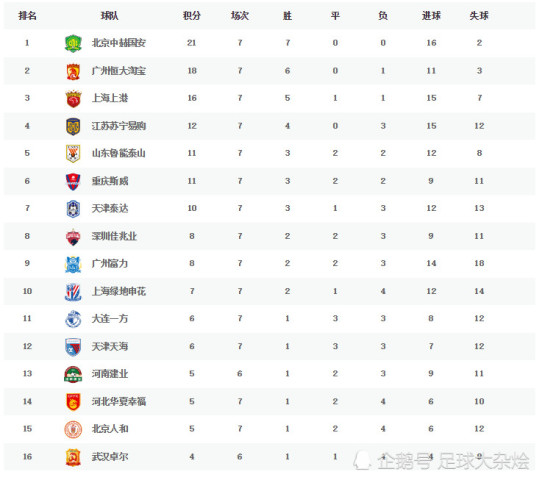Click the Jiangsu Suning team badge

[73, 126]
